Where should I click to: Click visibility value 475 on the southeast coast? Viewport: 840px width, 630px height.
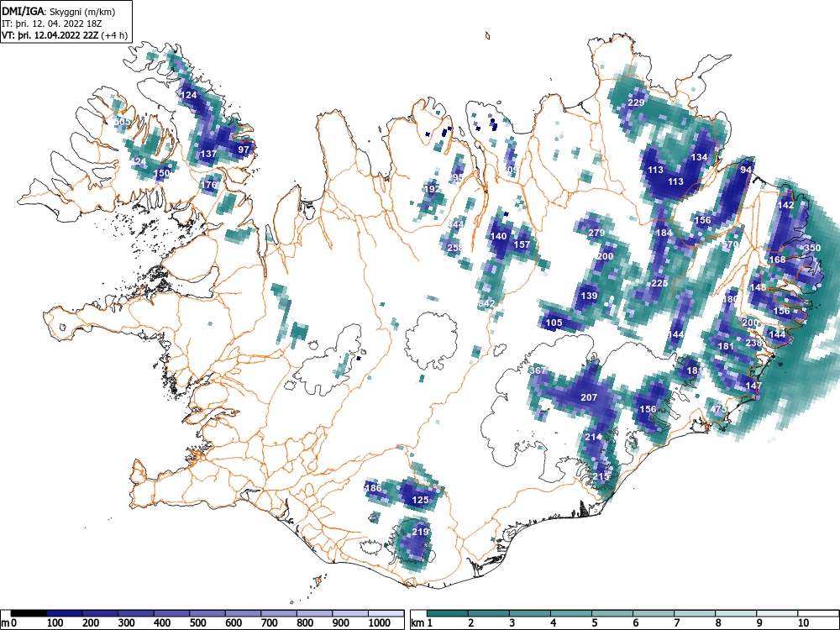pyautogui.click(x=718, y=409)
